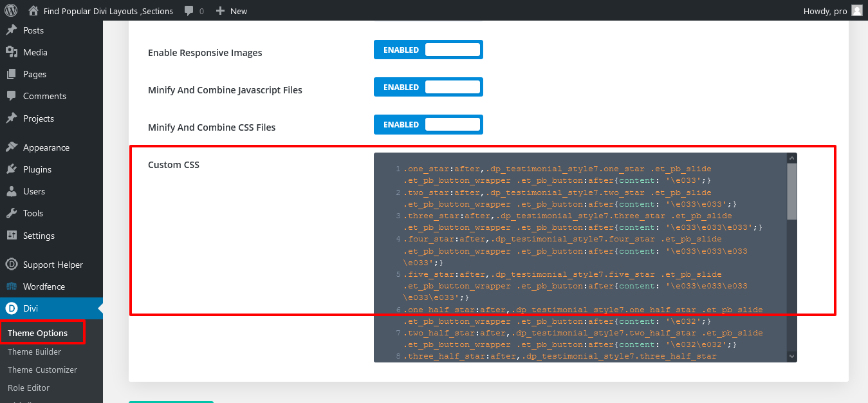Click the Posts pin icon
This screenshot has height=403, width=868.
[12, 30]
